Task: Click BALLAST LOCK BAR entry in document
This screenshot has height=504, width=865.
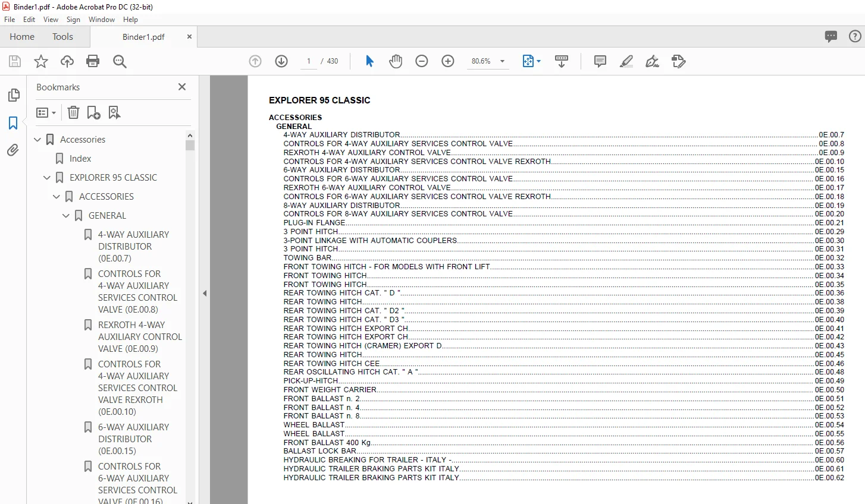Action: pos(320,451)
